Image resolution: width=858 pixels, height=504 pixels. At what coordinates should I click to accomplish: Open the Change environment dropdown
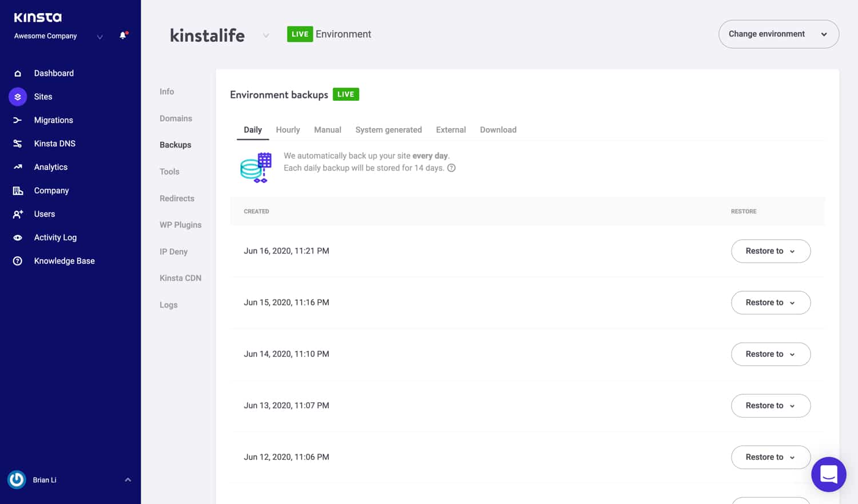tap(778, 34)
